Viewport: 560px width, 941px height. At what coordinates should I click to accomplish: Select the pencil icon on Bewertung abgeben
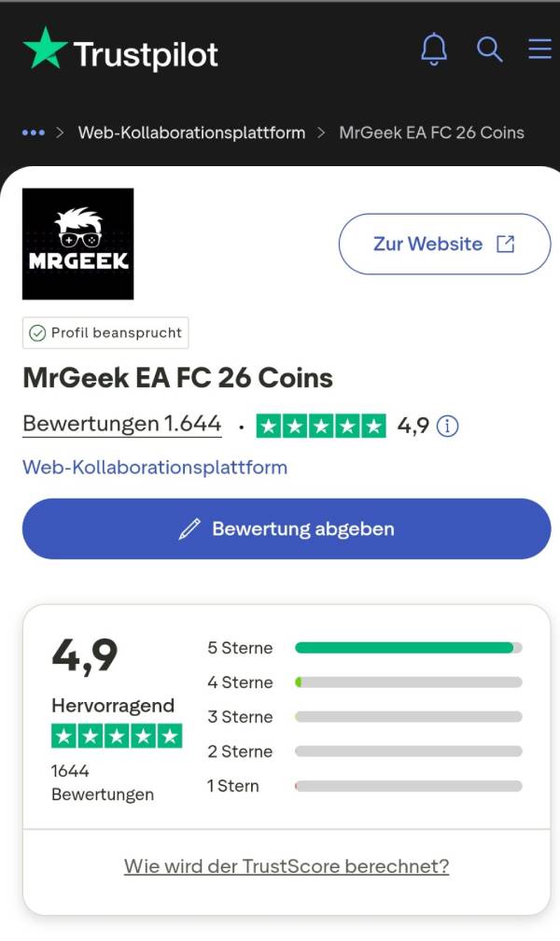point(189,527)
